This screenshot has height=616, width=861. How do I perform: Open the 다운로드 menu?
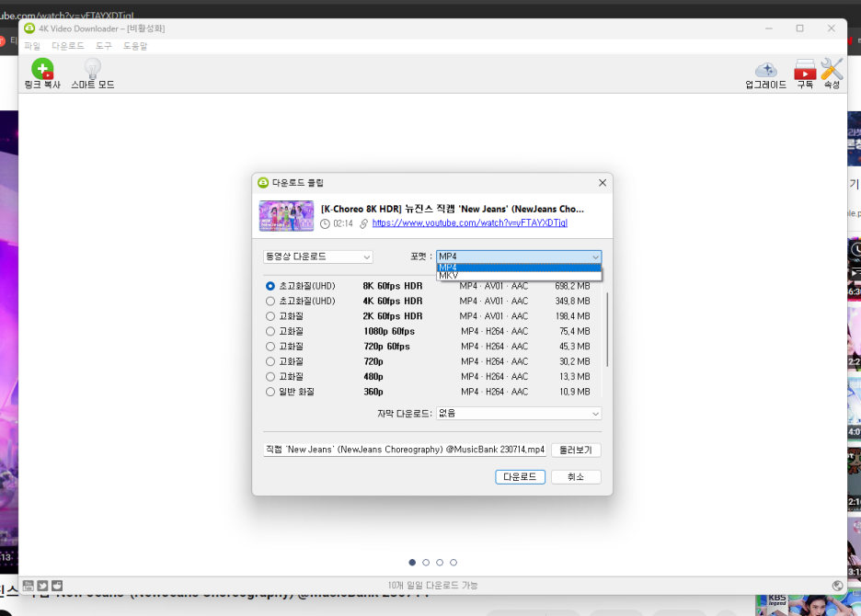click(67, 46)
